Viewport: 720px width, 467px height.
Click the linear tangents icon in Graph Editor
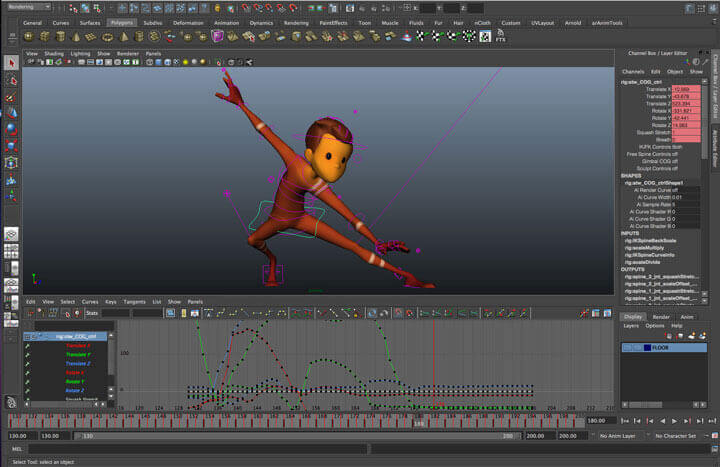[x=245, y=313]
